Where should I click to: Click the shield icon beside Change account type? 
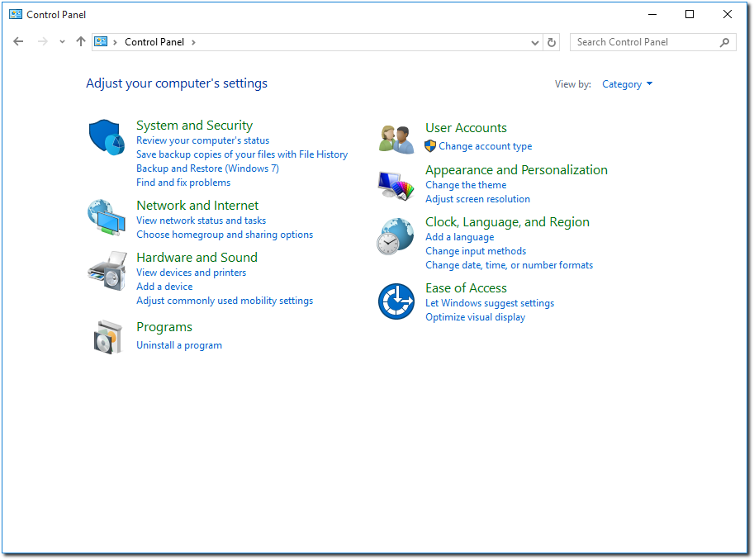[x=430, y=145]
